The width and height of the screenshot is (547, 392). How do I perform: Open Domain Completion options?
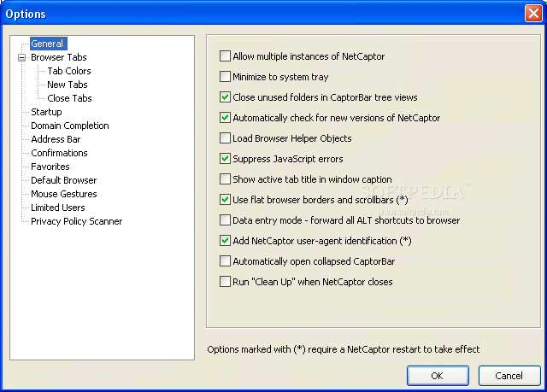pyautogui.click(x=70, y=126)
